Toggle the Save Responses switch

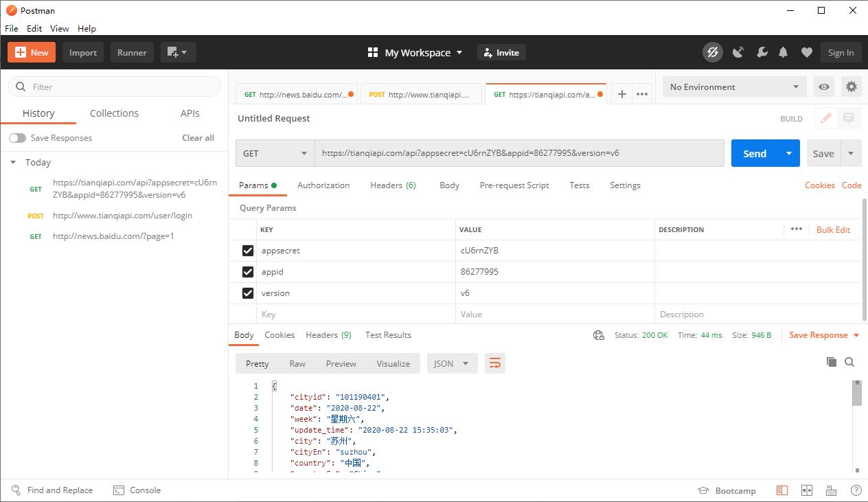click(17, 138)
